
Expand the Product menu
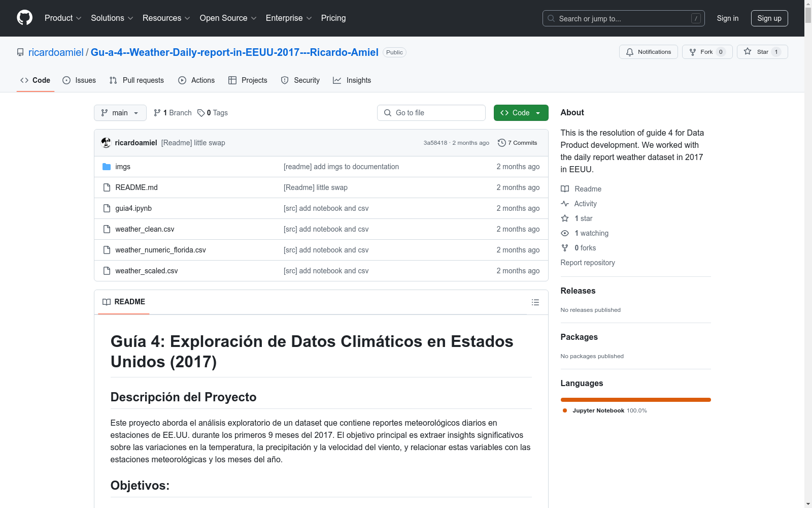coord(63,18)
